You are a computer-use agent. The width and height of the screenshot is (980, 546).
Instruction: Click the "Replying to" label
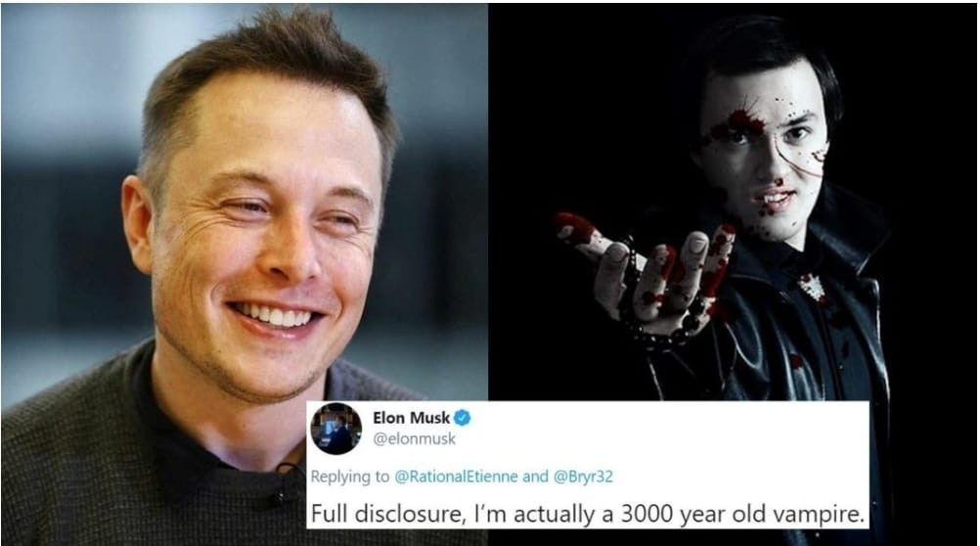click(x=350, y=477)
